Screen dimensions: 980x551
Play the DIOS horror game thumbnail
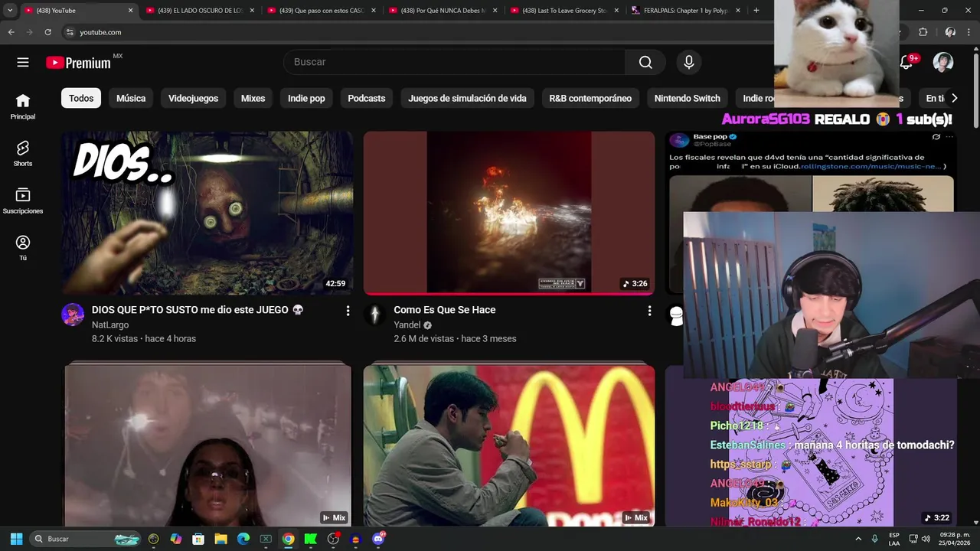click(x=207, y=213)
